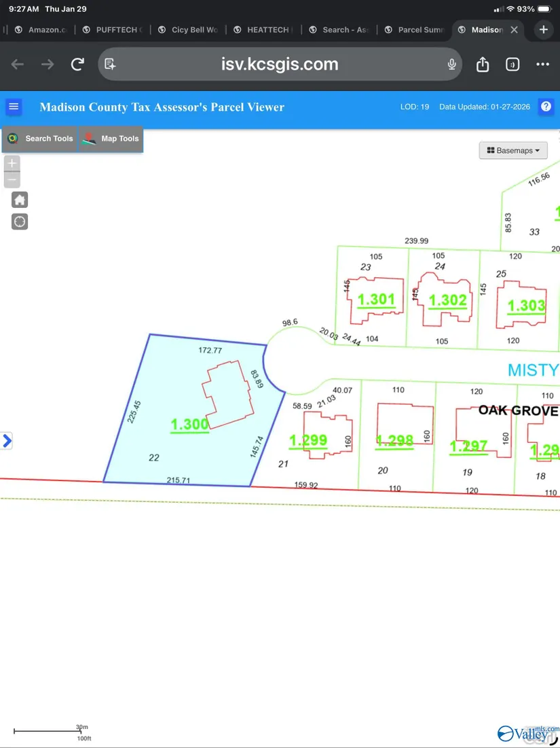
Task: Open a new browser tab
Action: click(x=543, y=30)
